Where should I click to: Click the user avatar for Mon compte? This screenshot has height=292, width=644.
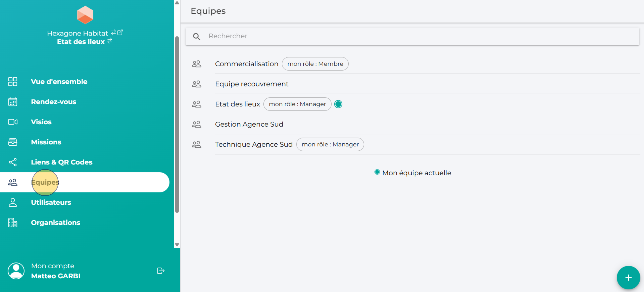(x=16, y=271)
